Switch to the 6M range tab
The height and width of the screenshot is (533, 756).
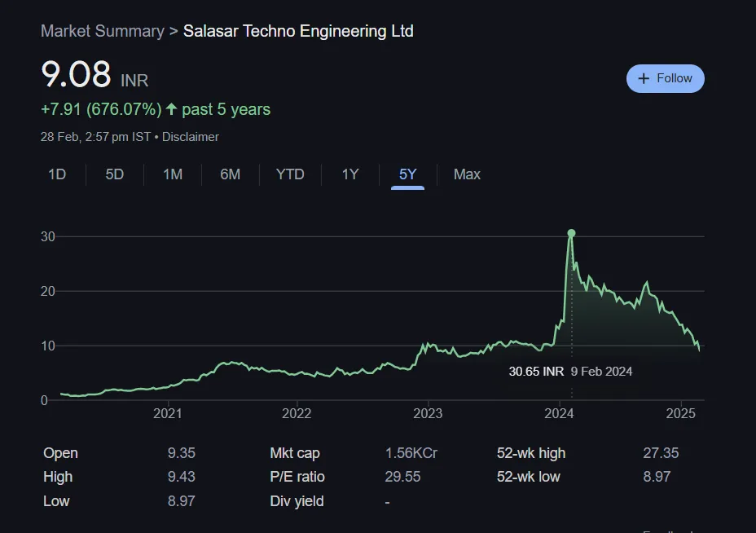[x=230, y=174]
